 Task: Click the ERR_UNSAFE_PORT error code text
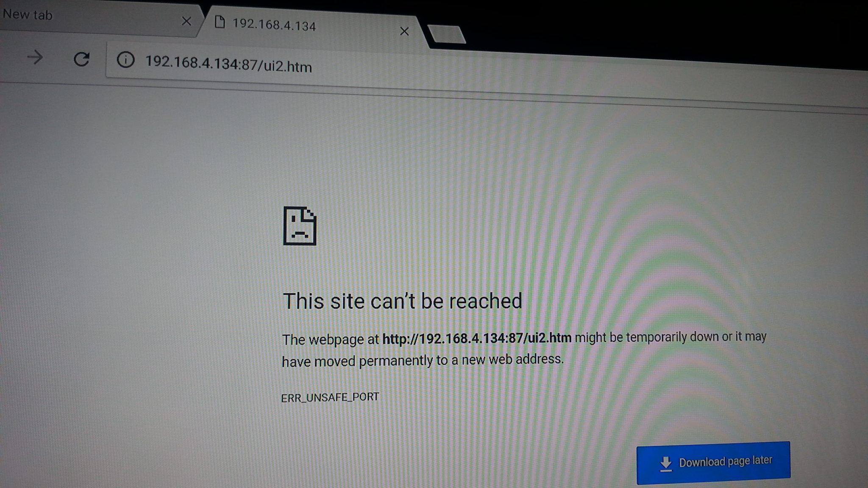point(330,397)
